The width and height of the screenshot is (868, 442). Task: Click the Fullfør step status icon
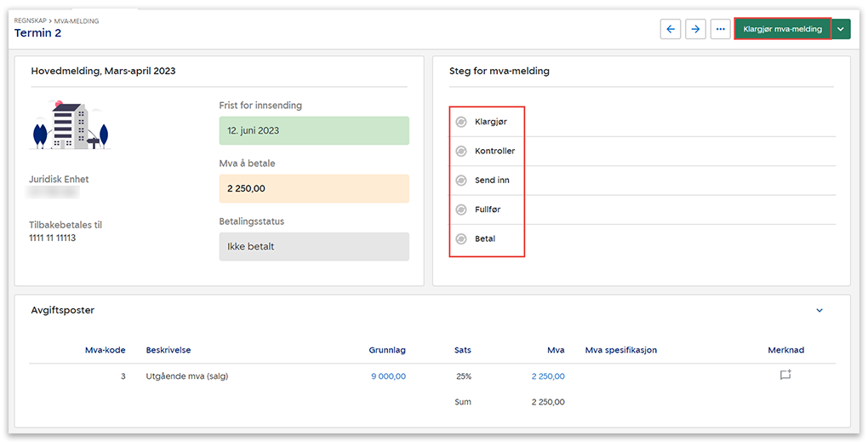461,210
